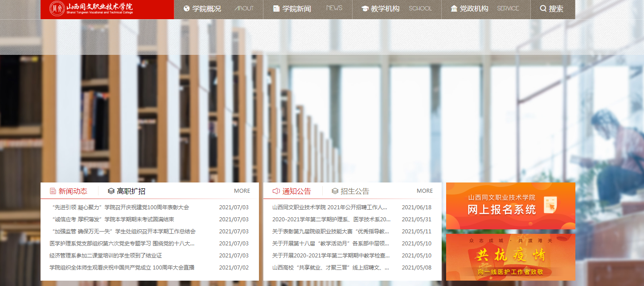This screenshot has width=644, height=286.
Task: Open the 网上报名系统 banner
Action: click(510, 206)
